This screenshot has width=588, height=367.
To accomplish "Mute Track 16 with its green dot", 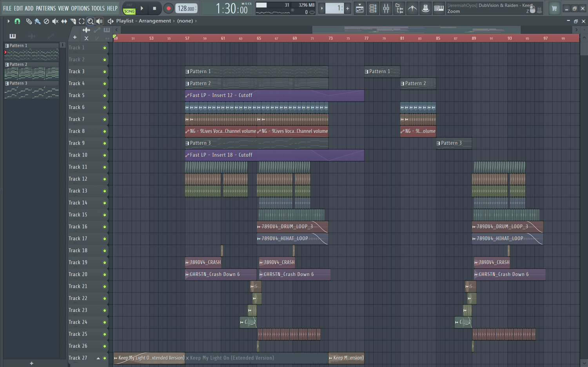I will tap(105, 227).
